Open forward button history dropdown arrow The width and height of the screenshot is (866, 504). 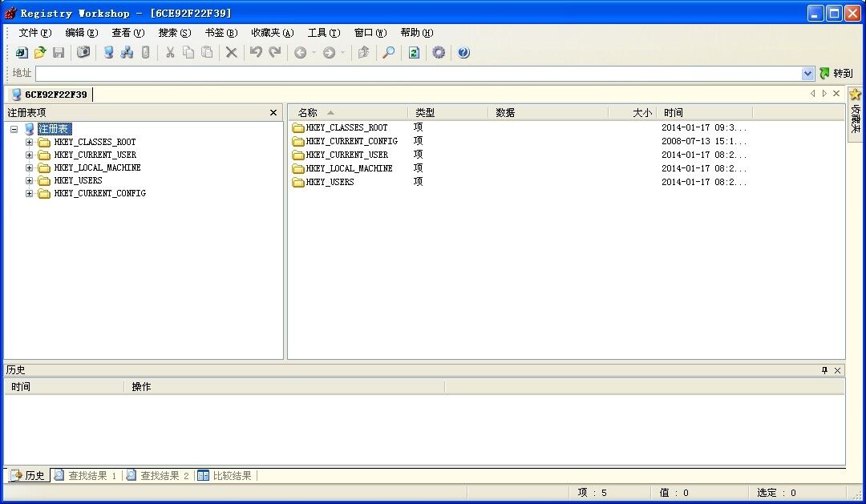(342, 52)
